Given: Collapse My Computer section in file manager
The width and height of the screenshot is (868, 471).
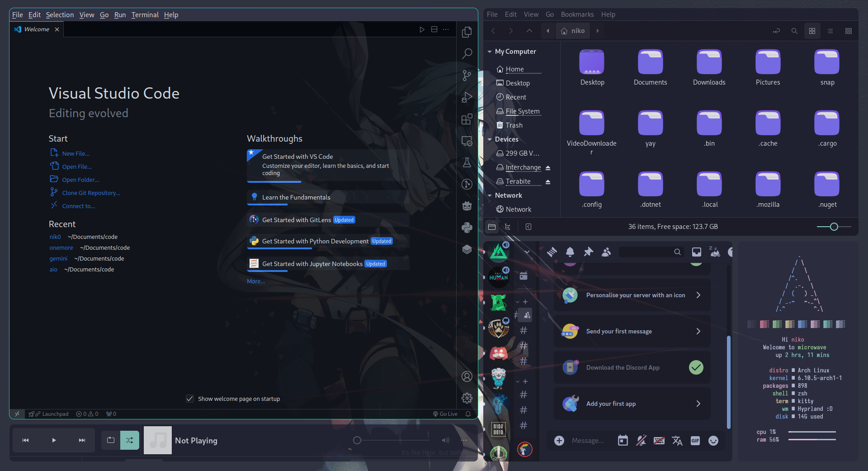Looking at the screenshot, I should click(490, 52).
